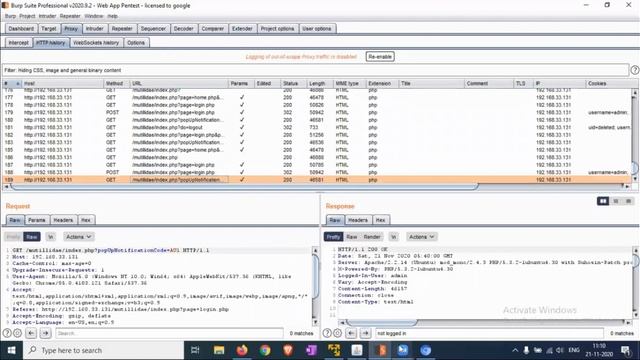Switch to Burp Suite taskbar icon

tap(380, 350)
